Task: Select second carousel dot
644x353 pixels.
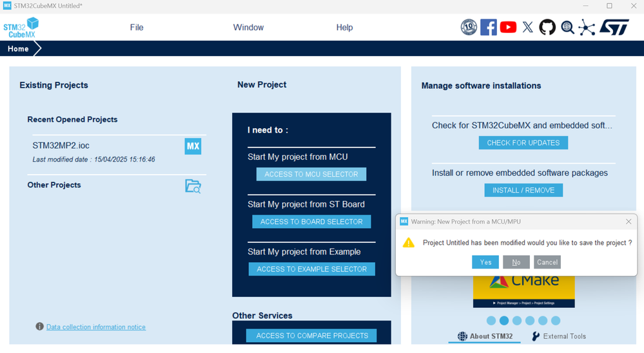Action: (x=504, y=321)
